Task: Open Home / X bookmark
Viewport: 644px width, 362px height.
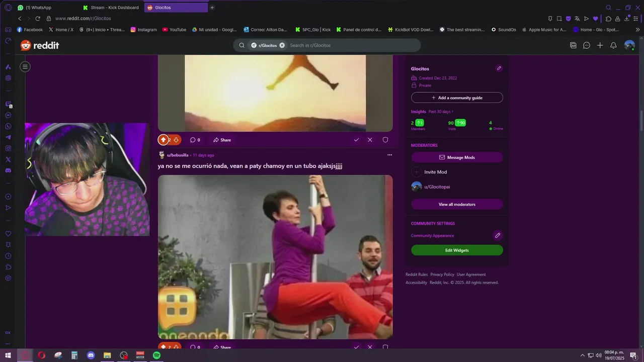Action: tap(61, 30)
